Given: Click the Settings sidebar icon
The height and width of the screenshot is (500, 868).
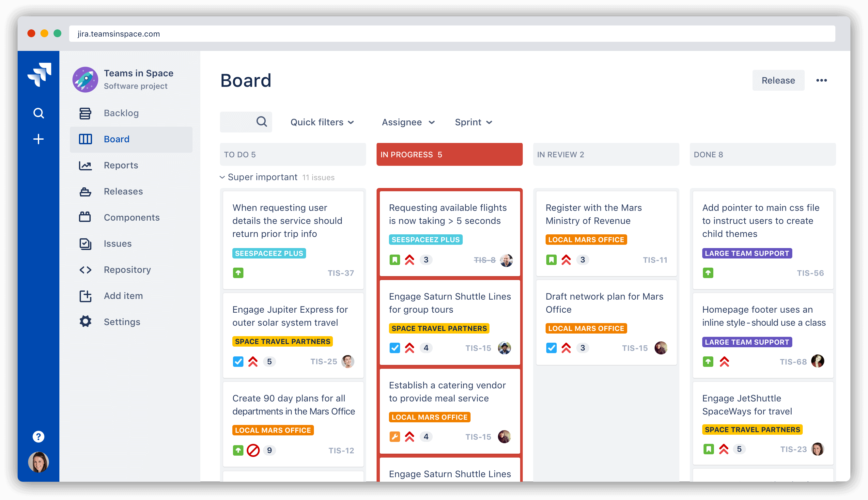Looking at the screenshot, I should tap(86, 321).
